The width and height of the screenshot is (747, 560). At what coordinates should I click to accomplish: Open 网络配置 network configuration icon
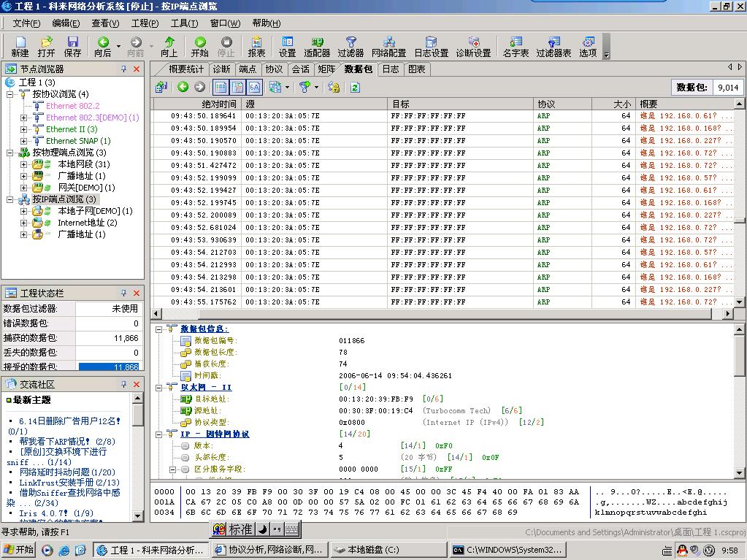[x=388, y=43]
